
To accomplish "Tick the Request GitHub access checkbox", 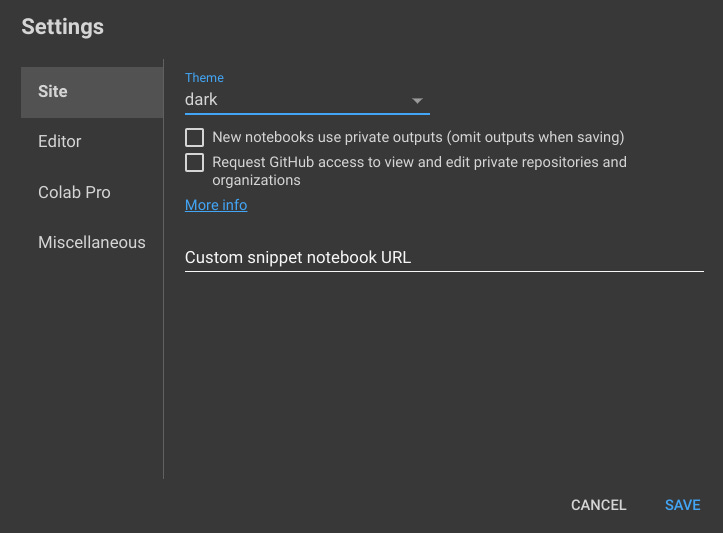I will point(195,162).
